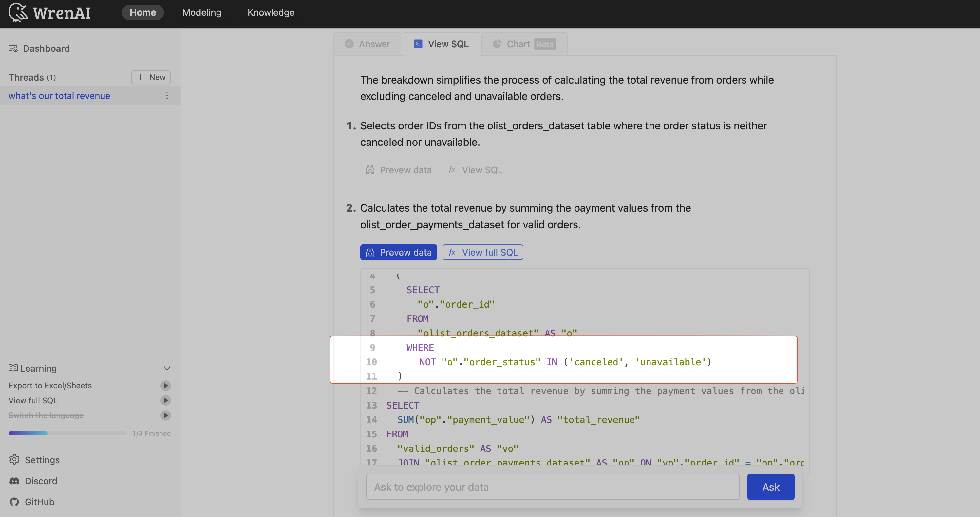
Task: Click the WrenAI logo bird icon
Action: (18, 12)
